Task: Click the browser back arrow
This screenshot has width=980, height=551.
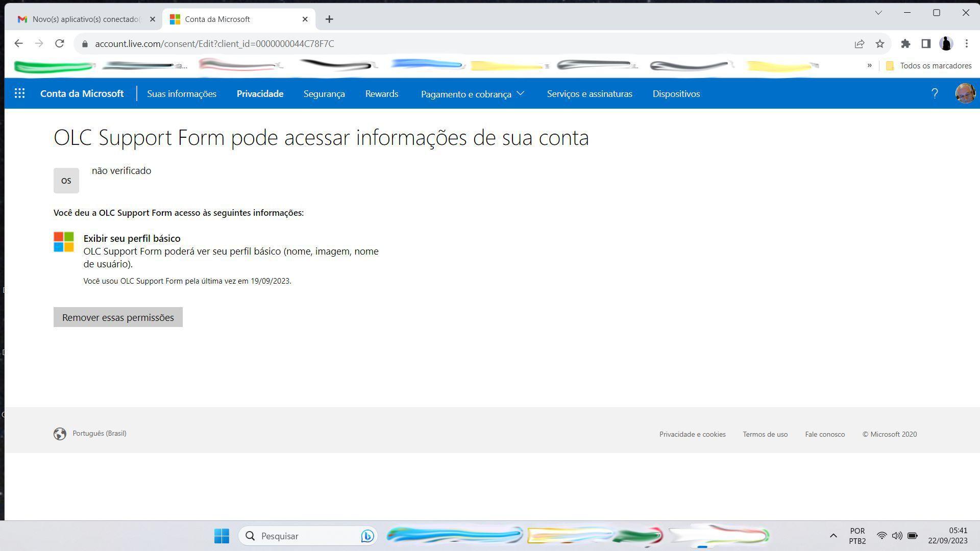Action: (19, 43)
